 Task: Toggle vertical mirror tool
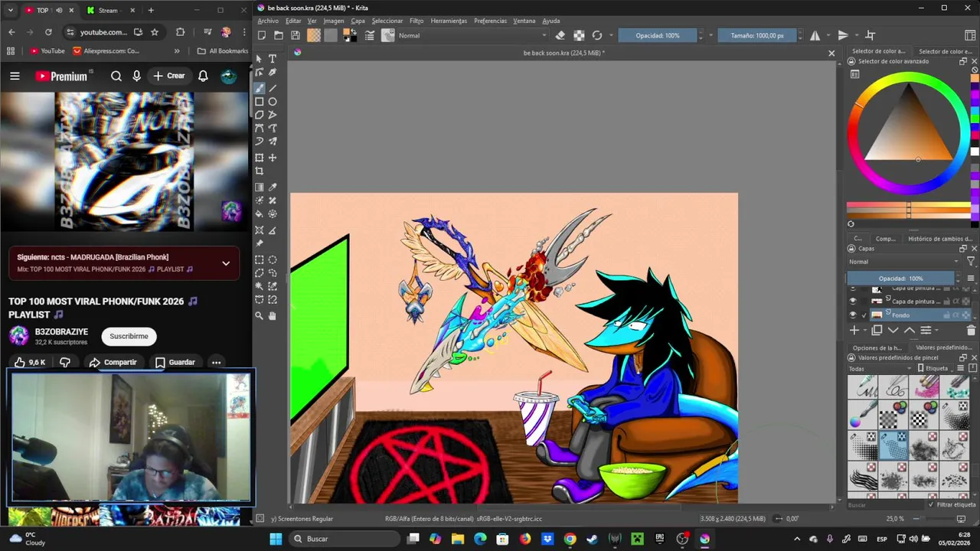click(x=842, y=35)
